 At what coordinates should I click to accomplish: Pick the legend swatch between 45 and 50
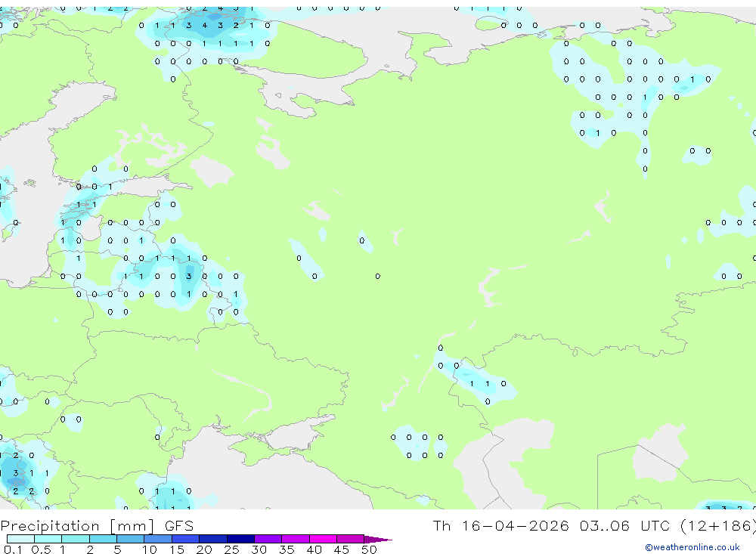tap(351, 539)
